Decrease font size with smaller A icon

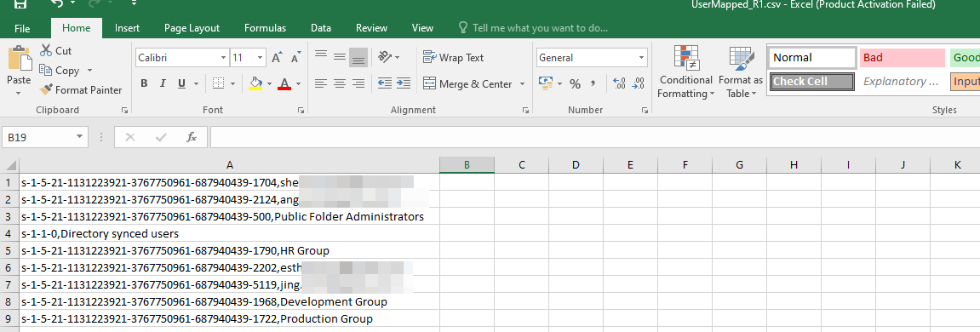pos(295,58)
